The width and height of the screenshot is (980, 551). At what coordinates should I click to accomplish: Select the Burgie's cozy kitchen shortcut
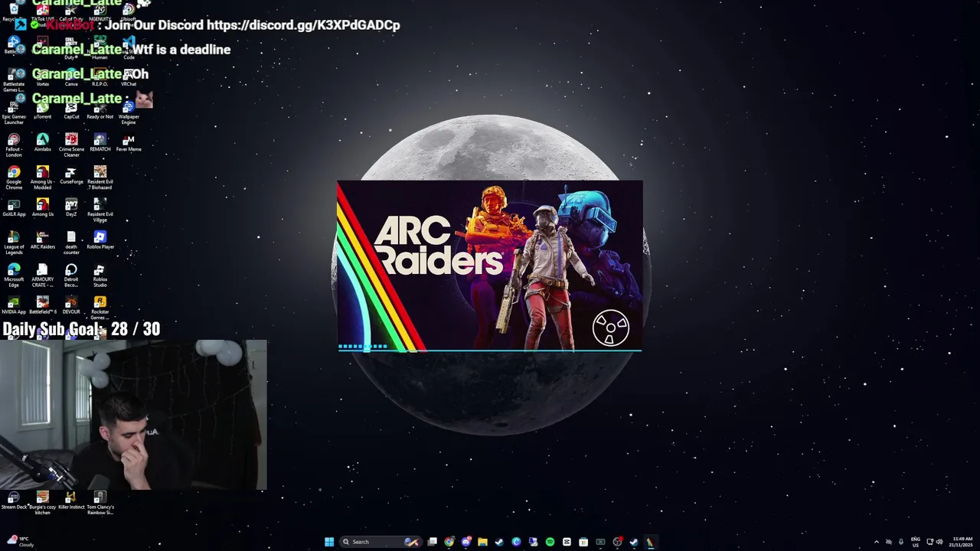click(x=42, y=503)
